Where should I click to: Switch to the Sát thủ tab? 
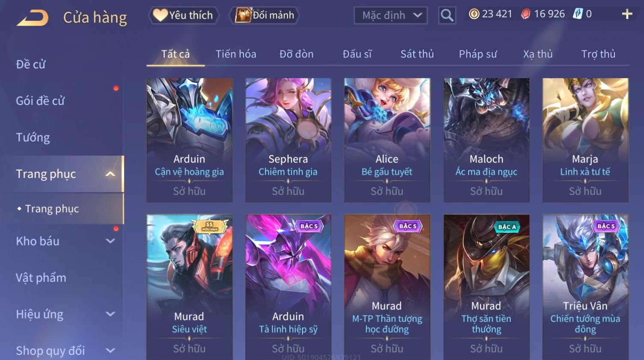417,54
